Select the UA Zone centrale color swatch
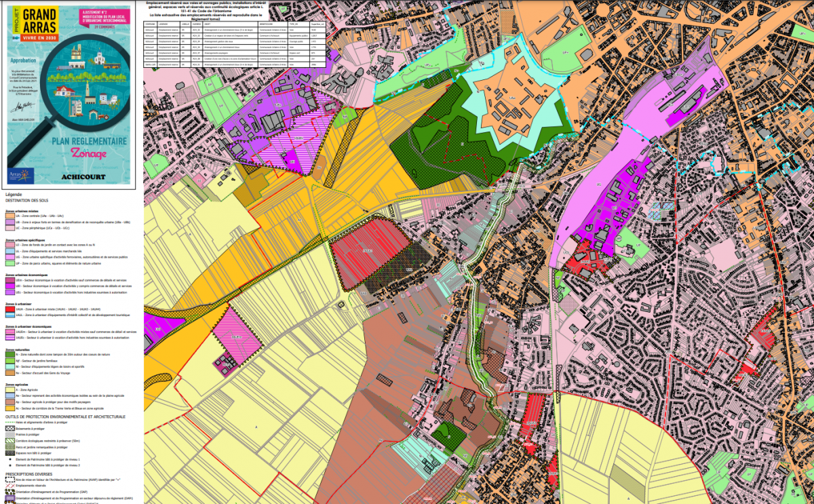Screen dimensions: 814x504 click(x=9, y=216)
